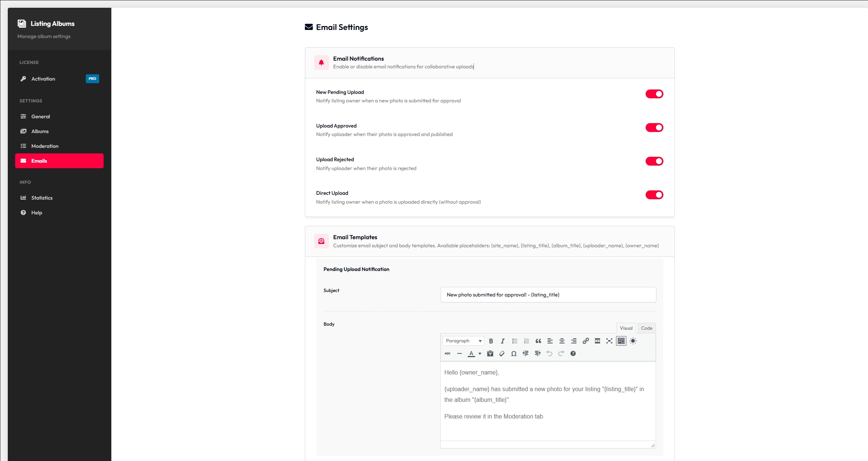Create a numbered list in the body
The image size is (868, 461).
526,341
